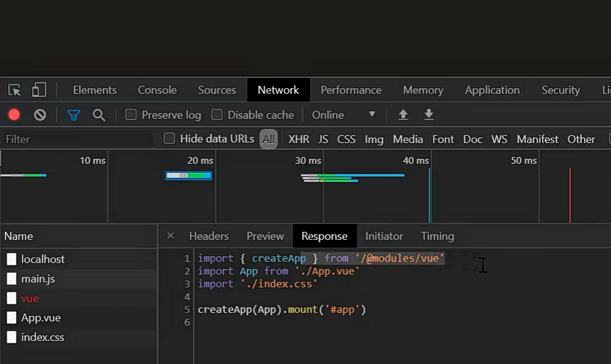Click the network Filter text field
The width and height of the screenshot is (611, 364).
click(76, 139)
